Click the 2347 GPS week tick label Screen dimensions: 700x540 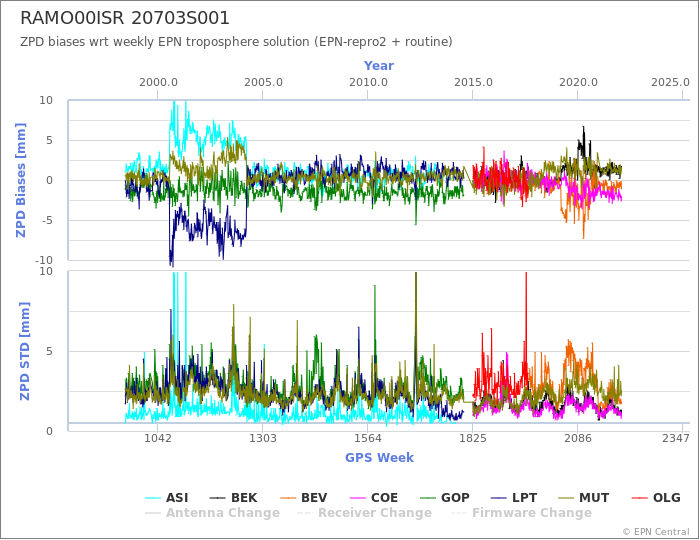tap(676, 438)
